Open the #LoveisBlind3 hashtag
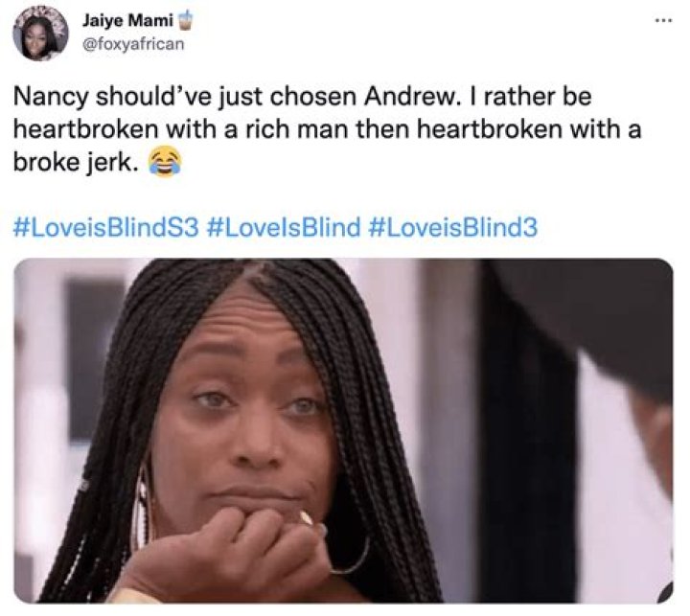The width and height of the screenshot is (690, 616). click(x=452, y=227)
